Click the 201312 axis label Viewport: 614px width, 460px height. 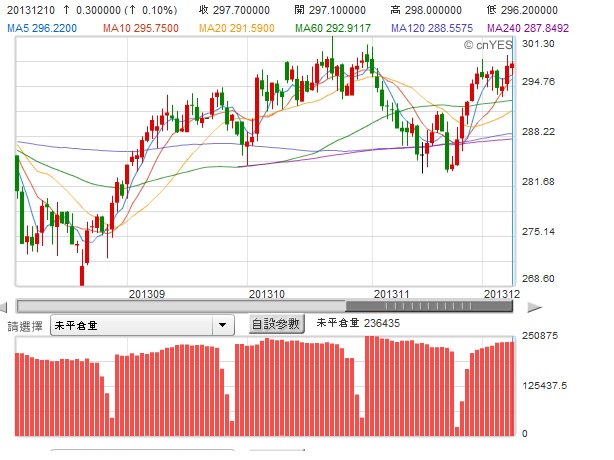[x=502, y=294]
